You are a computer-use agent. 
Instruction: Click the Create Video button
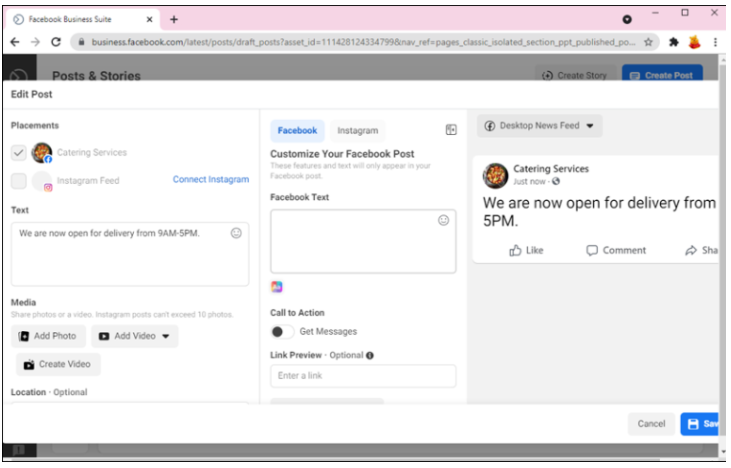[x=58, y=365]
